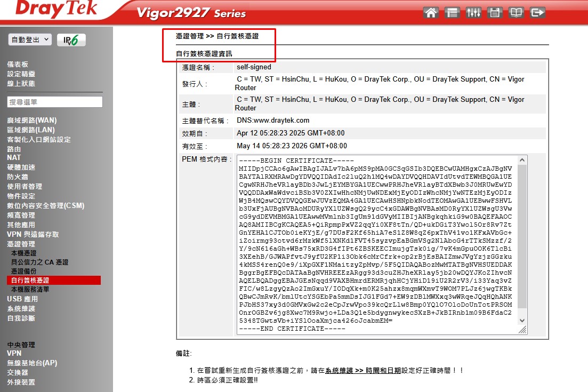This screenshot has width=588, height=392.
Task: Click the DrayTek logo
Action: pyautogui.click(x=57, y=10)
